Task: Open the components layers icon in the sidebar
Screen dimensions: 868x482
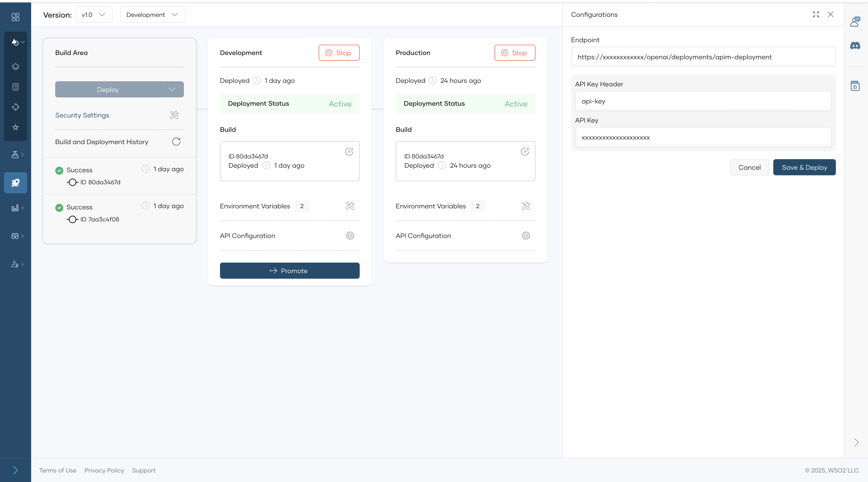Action: [16, 66]
